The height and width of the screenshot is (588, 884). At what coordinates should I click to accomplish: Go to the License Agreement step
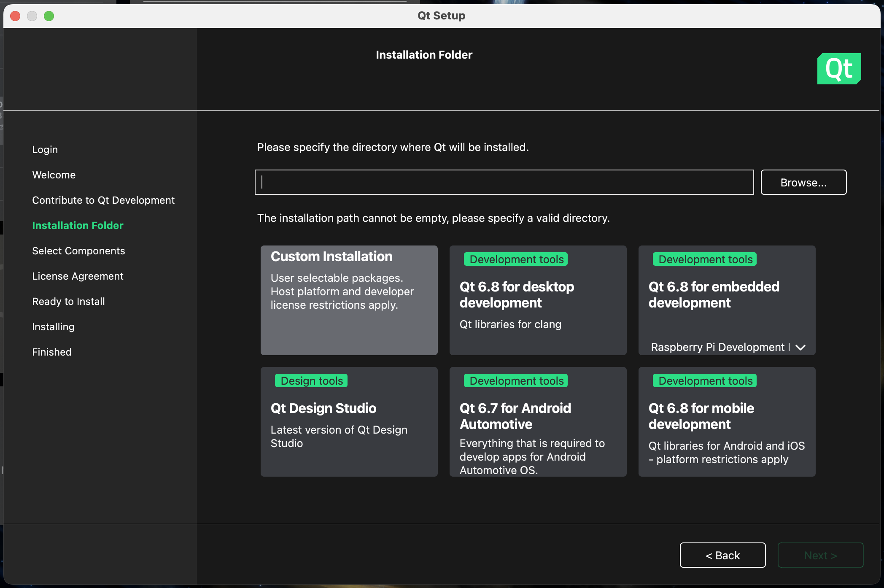78,276
